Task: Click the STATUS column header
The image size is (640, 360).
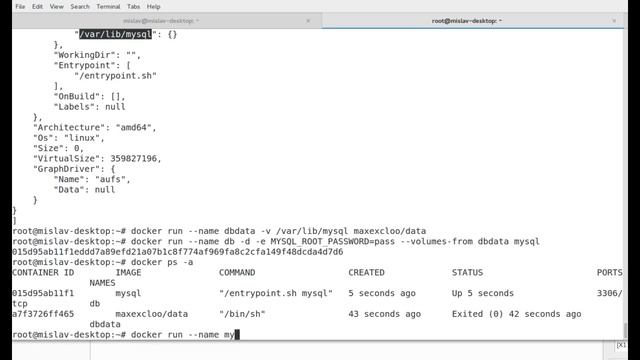Action: point(467,273)
